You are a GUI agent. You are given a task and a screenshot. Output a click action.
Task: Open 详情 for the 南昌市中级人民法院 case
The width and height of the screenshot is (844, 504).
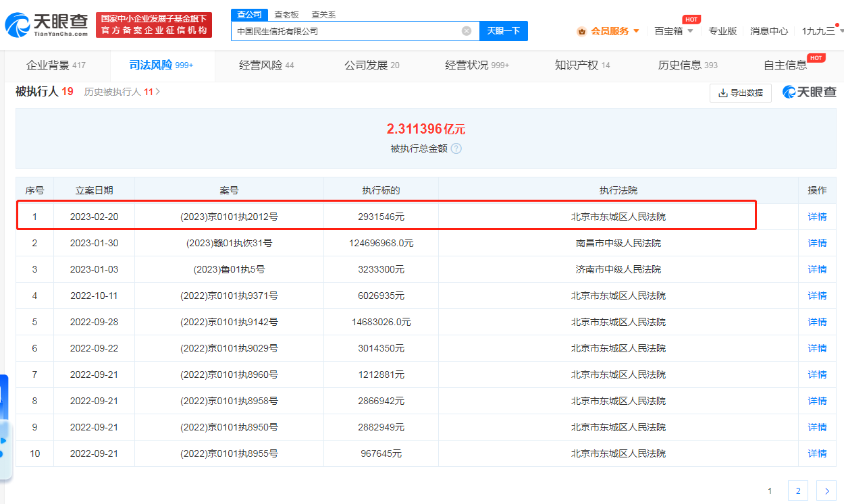click(817, 243)
